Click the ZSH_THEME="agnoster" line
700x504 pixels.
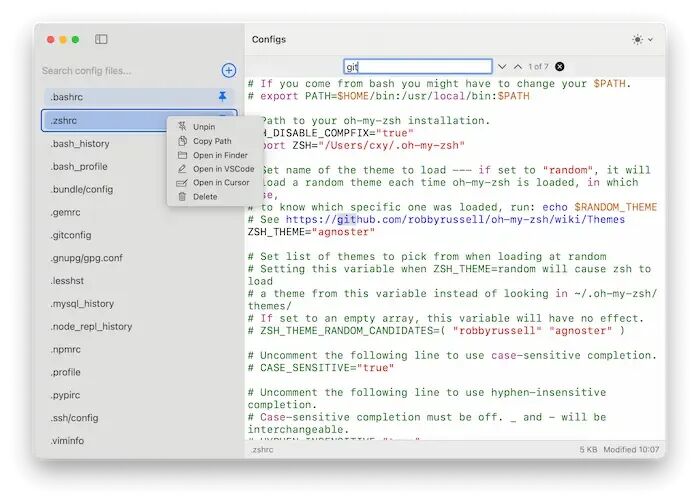311,232
